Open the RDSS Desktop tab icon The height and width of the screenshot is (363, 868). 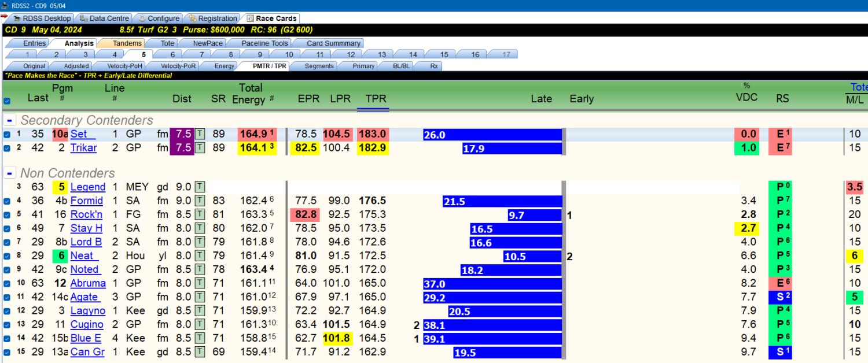[x=17, y=18]
